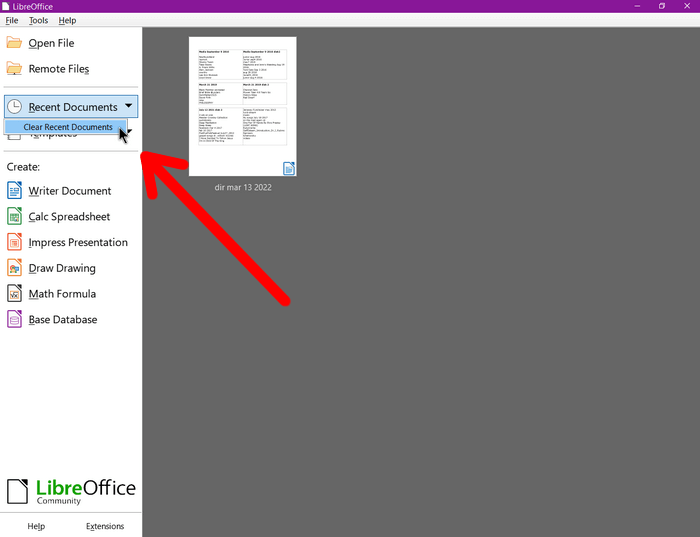Click the Impress Presentation icon
This screenshot has width=700, height=537.
pos(14,242)
